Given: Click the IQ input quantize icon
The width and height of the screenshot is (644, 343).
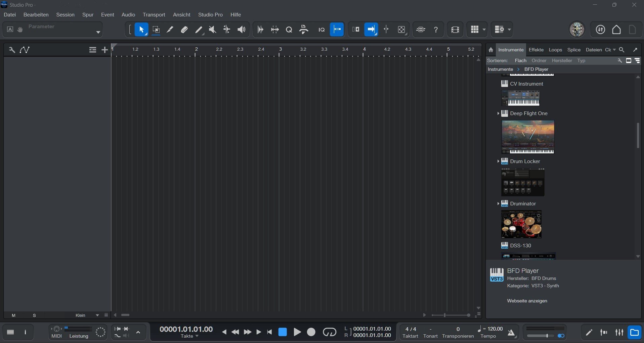Looking at the screenshot, I should [x=321, y=30].
